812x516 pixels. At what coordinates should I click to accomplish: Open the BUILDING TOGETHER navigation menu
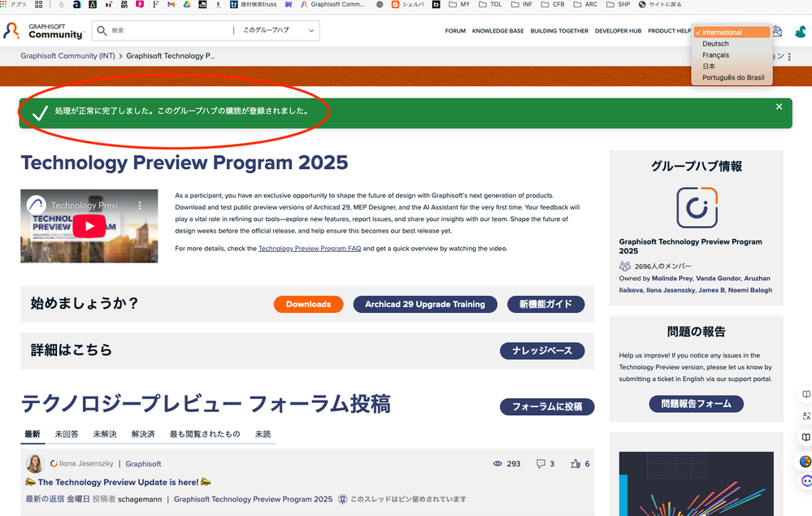pyautogui.click(x=559, y=31)
